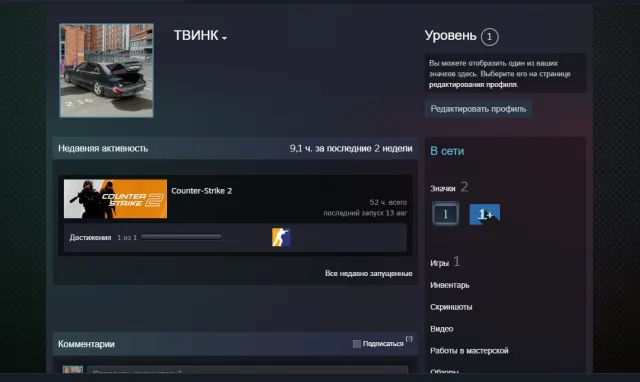640x382 pixels.
Task: Open the Counter-Strike 2 game banner image
Action: point(115,199)
